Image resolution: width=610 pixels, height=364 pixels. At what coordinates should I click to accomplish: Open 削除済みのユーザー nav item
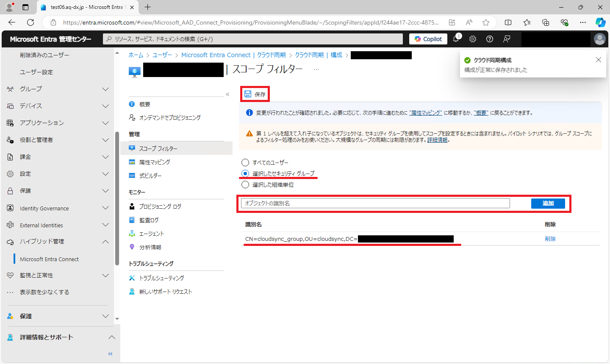tap(44, 55)
